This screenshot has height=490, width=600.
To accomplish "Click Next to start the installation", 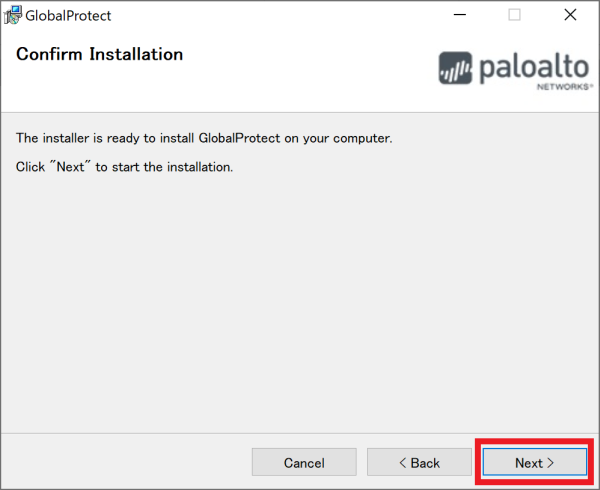I will (x=534, y=462).
